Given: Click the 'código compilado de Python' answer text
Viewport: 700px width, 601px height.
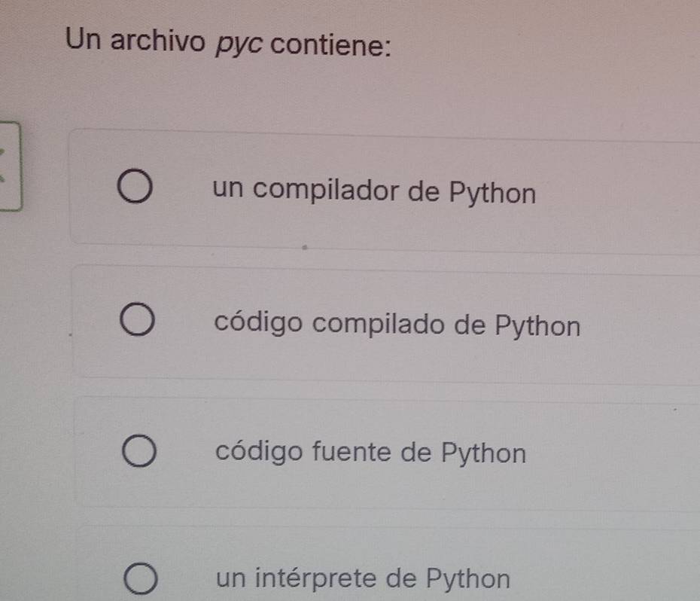Looking at the screenshot, I should click(397, 325).
